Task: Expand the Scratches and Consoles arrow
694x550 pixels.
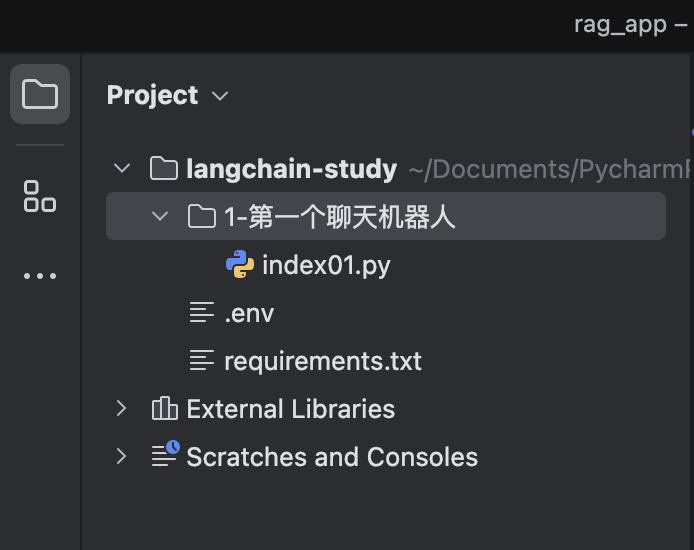Action: tap(122, 457)
